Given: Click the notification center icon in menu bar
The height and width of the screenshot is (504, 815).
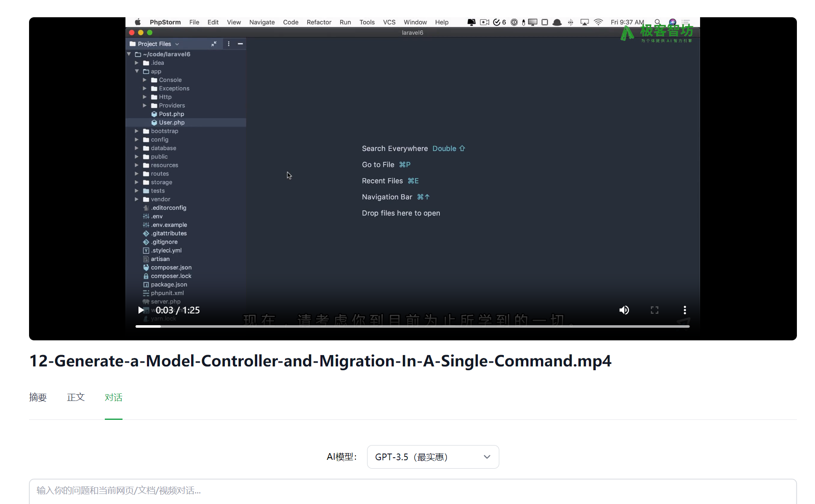Looking at the screenshot, I should (x=686, y=22).
